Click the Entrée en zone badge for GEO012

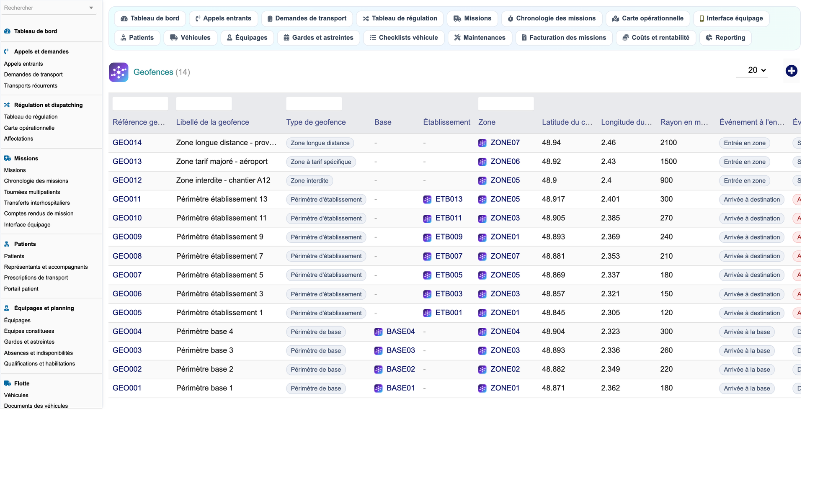745,181
